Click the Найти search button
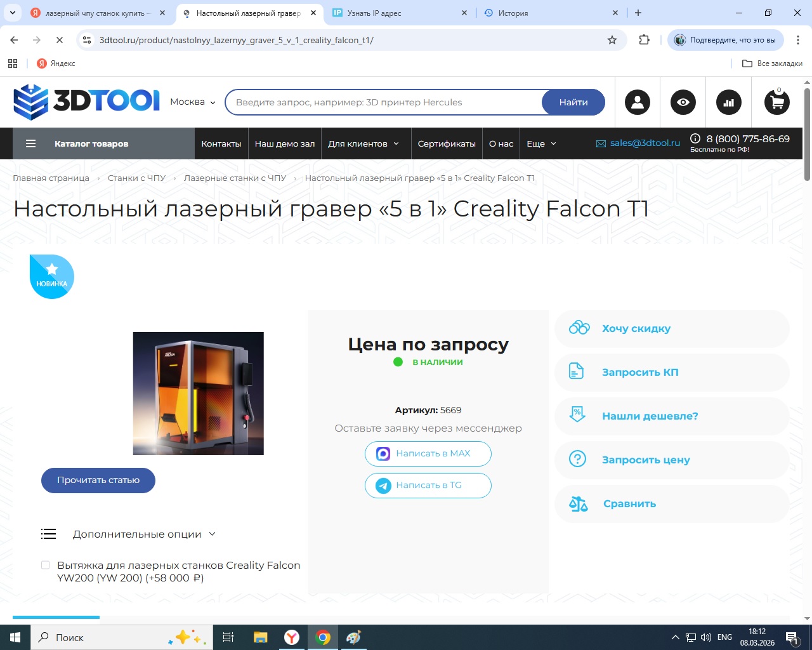The width and height of the screenshot is (812, 650). click(x=573, y=102)
